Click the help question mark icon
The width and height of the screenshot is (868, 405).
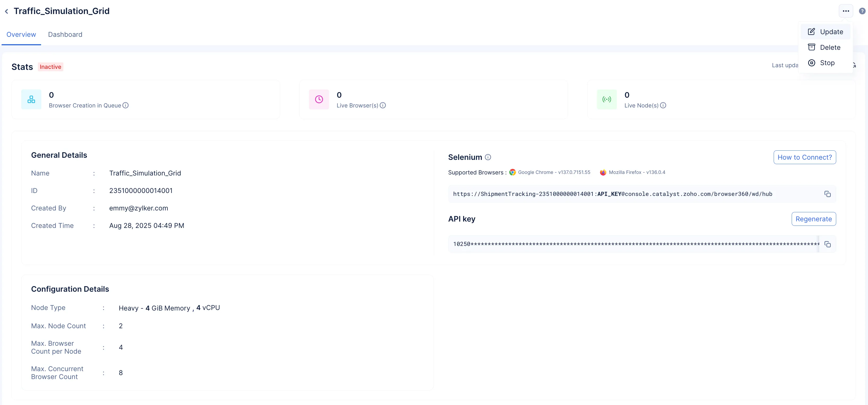862,11
